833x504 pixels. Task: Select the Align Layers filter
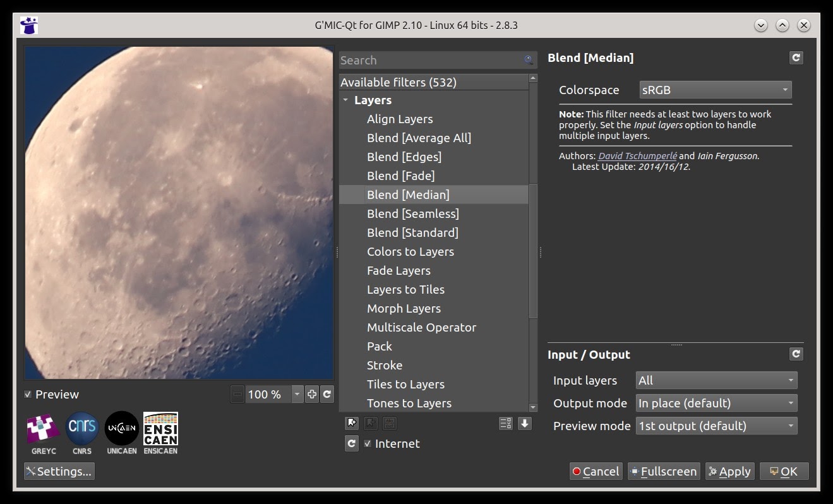[x=400, y=119]
